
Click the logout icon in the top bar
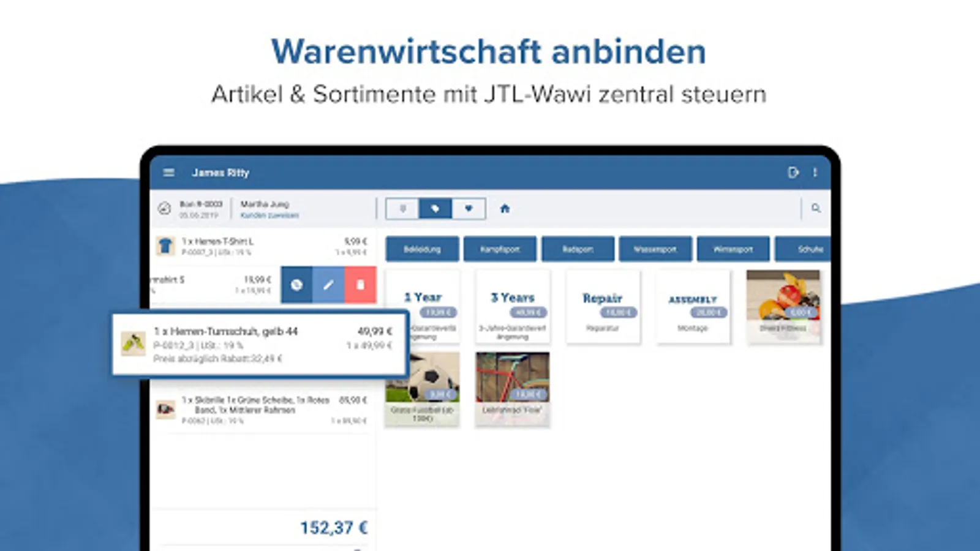point(793,173)
